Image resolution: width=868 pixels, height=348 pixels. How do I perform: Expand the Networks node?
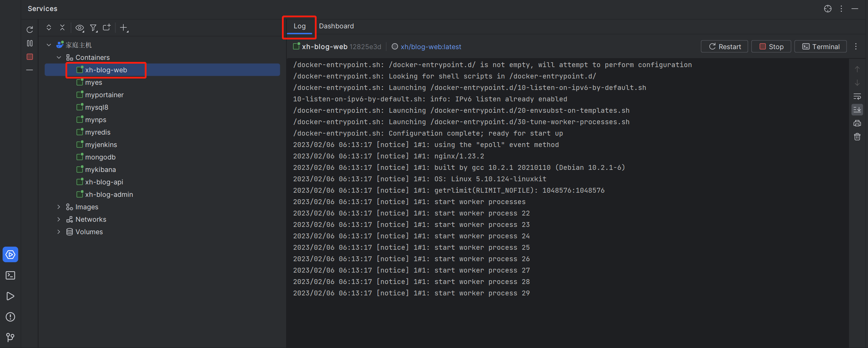click(x=59, y=219)
